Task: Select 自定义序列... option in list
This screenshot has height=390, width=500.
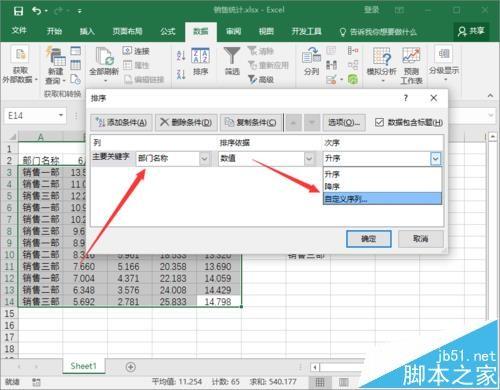Action: (x=382, y=199)
